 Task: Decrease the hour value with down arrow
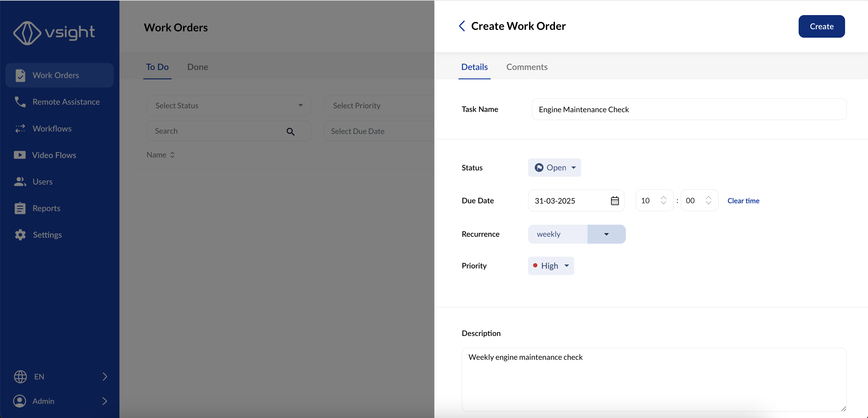663,203
